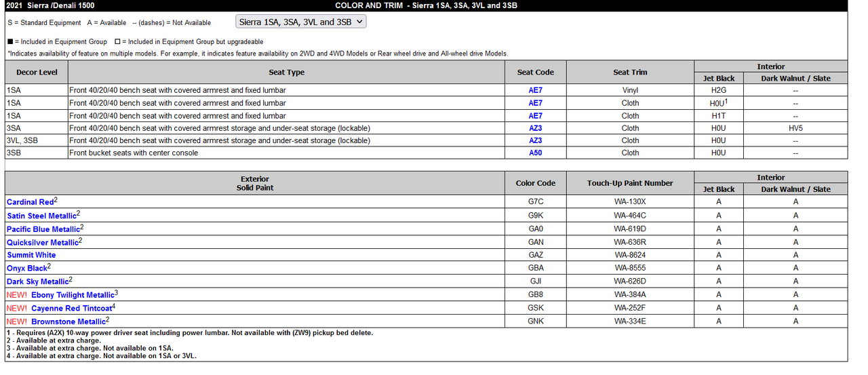Open the Sierra 1SA, 3SA, 3VL and 3SB dropdown

[301, 22]
